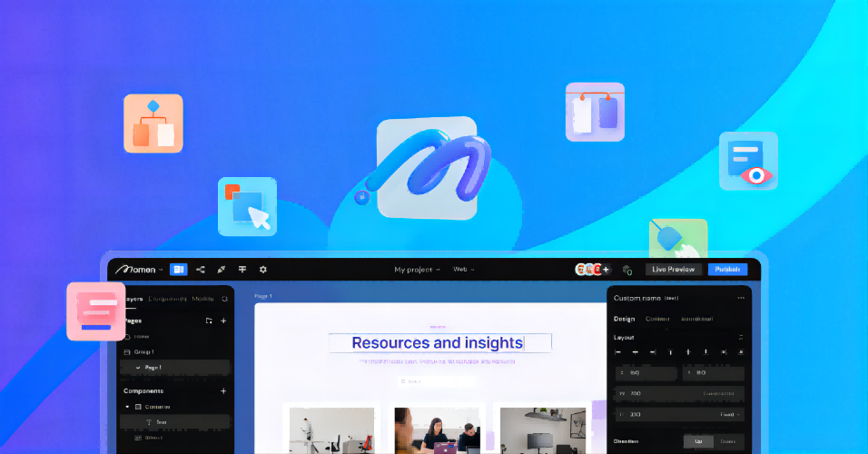Select the Home page row
Viewport: 868px width, 454px height.
175,337
